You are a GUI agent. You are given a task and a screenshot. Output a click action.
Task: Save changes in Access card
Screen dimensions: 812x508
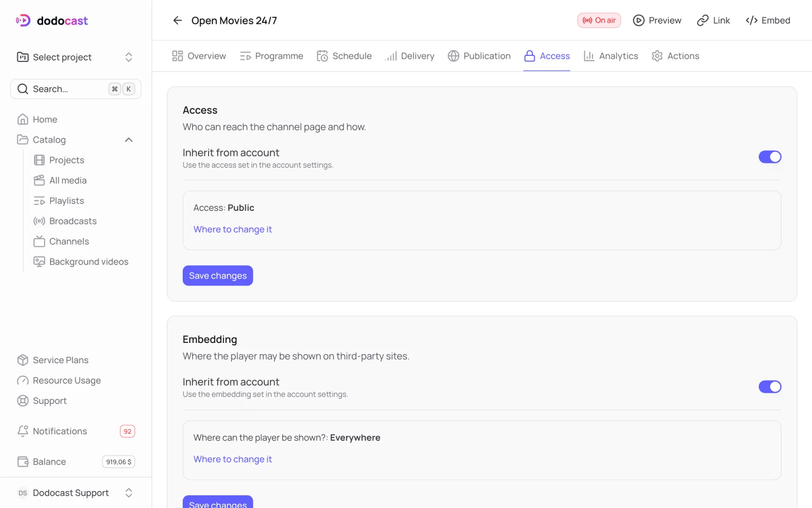pos(218,276)
